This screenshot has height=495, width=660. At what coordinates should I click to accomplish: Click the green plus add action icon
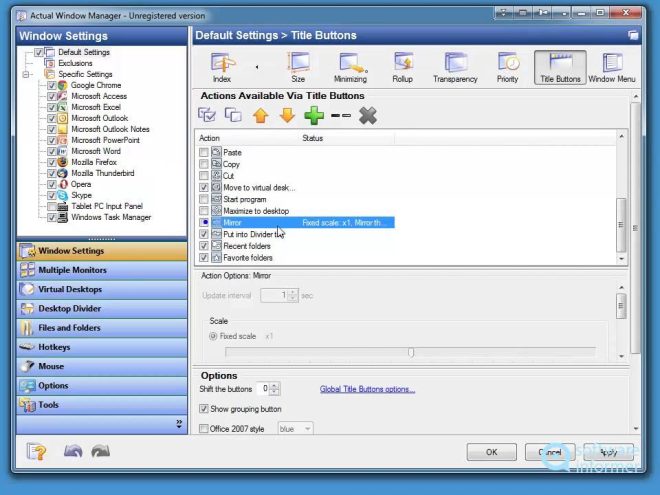coord(314,115)
